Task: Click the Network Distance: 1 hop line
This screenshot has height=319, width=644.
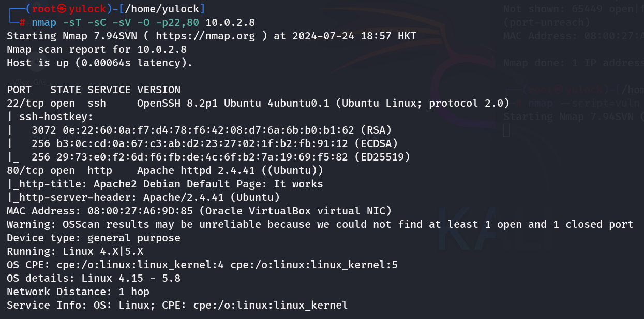Action: [x=78, y=292]
